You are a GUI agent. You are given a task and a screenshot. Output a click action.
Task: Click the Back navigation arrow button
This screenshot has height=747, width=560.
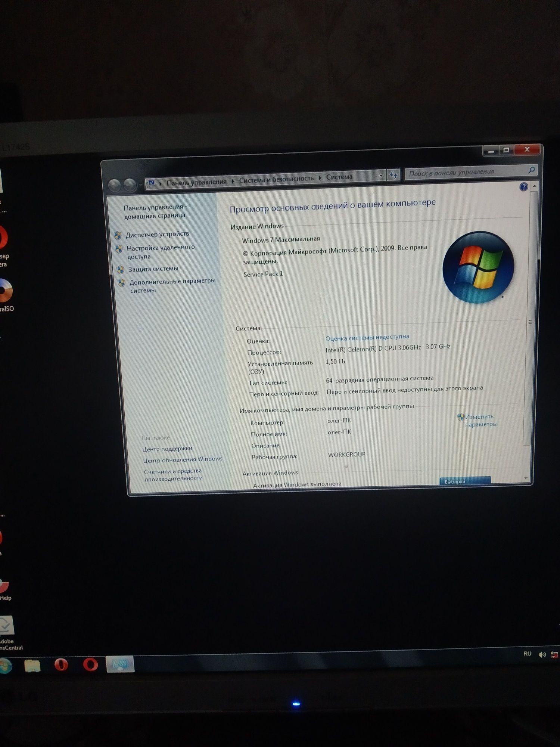click(114, 185)
